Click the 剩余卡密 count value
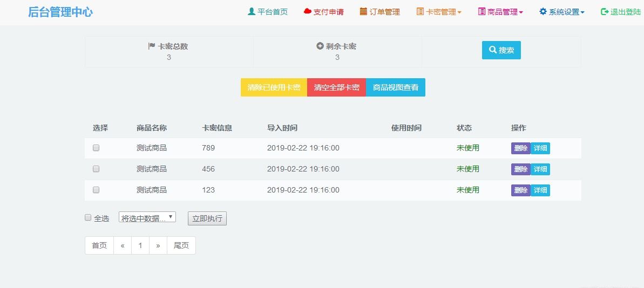The width and height of the screenshot is (644, 288). pos(337,57)
